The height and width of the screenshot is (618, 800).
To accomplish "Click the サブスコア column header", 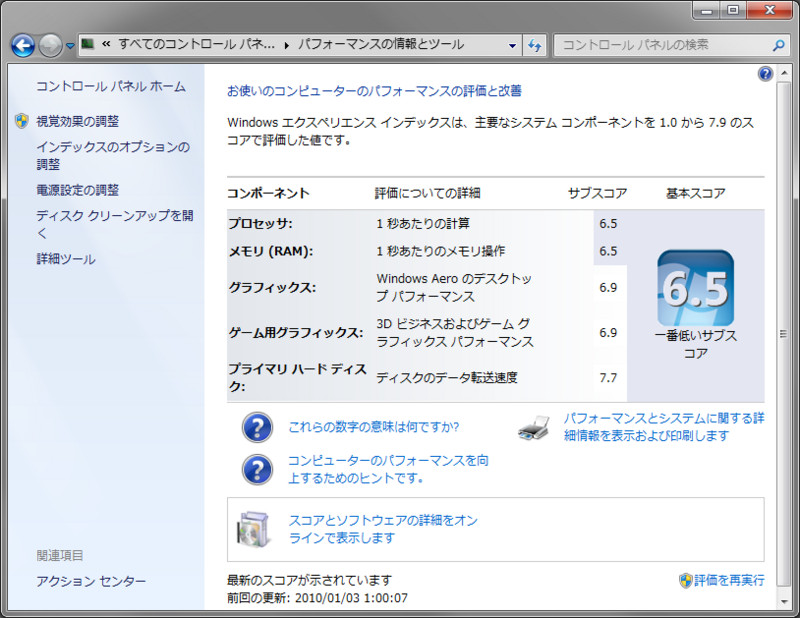I will click(597, 193).
